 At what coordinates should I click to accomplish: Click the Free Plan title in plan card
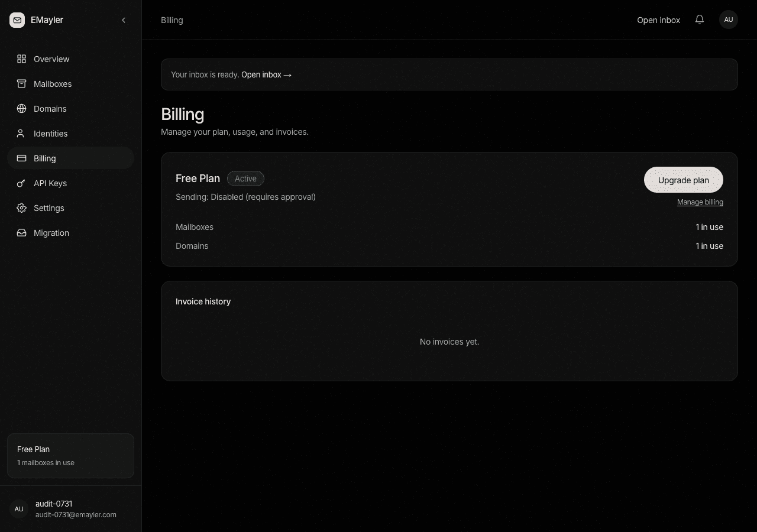198,179
